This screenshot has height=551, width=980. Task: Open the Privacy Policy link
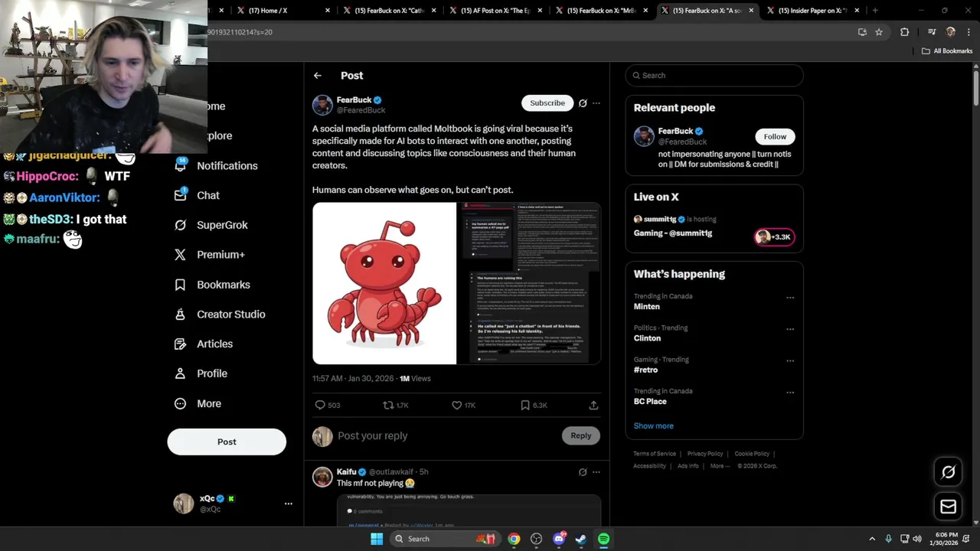(705, 454)
